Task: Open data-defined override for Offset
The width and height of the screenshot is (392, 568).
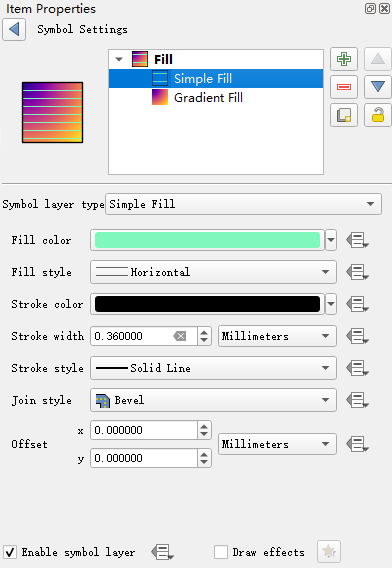Action: [357, 444]
